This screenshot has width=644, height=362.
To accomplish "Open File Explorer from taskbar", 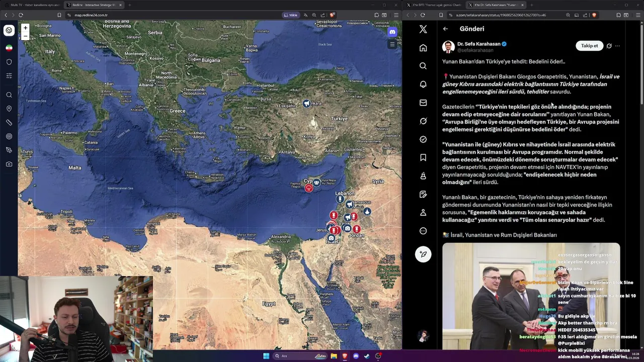I will [334, 356].
